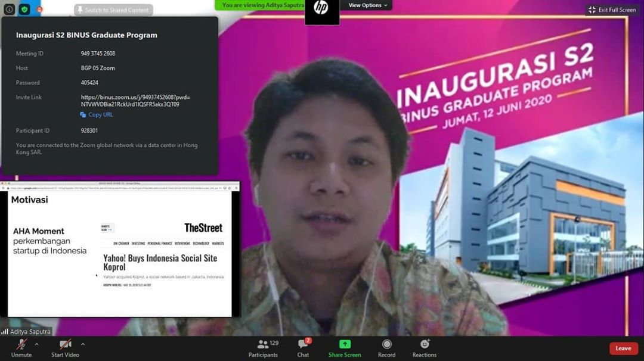
Task: Click the HP logo video thumbnail
Action: tap(321, 10)
